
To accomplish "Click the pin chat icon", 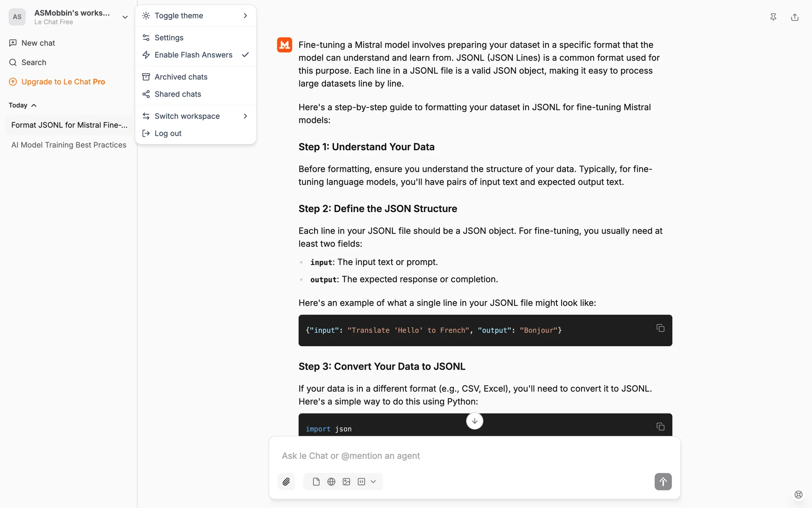I will (x=773, y=17).
